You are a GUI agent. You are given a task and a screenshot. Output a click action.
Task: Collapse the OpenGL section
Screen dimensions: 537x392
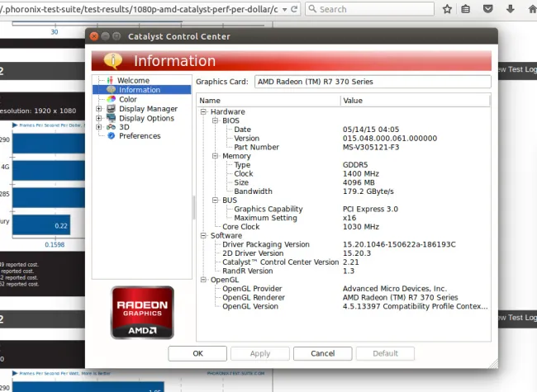[x=203, y=280]
